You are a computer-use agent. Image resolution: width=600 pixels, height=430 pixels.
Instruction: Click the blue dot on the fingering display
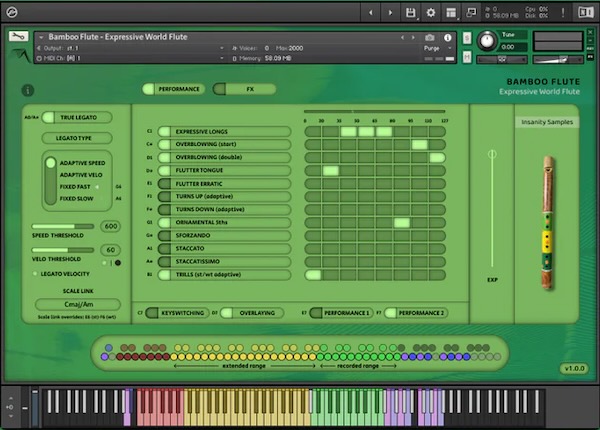pyautogui.click(x=109, y=348)
